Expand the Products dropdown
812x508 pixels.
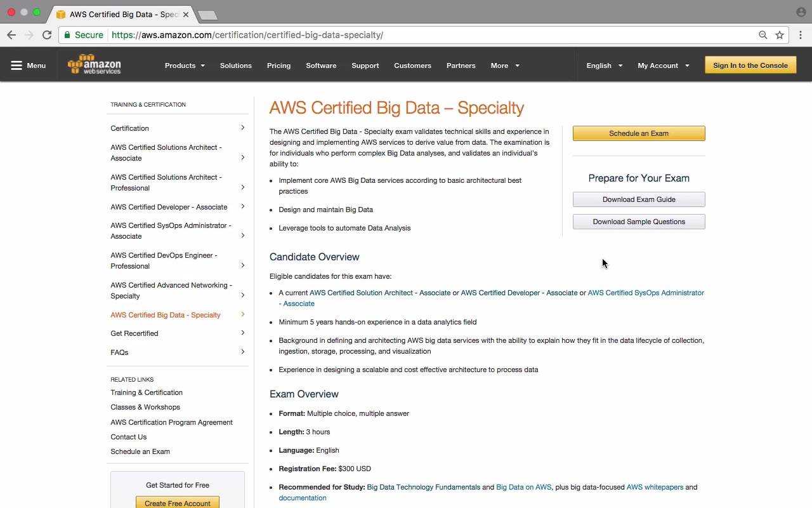184,65
